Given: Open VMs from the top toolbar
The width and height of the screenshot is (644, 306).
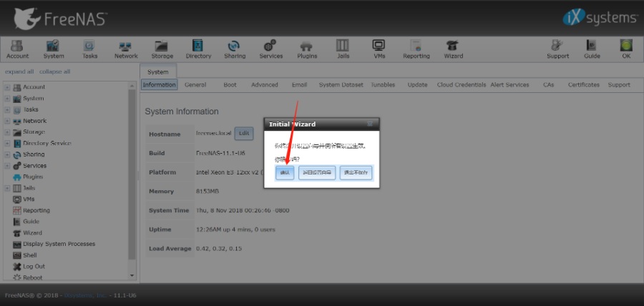Looking at the screenshot, I should (x=379, y=49).
